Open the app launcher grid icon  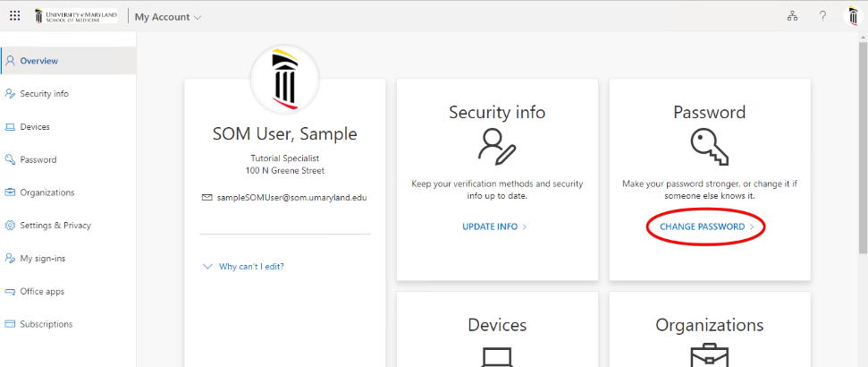tap(15, 16)
